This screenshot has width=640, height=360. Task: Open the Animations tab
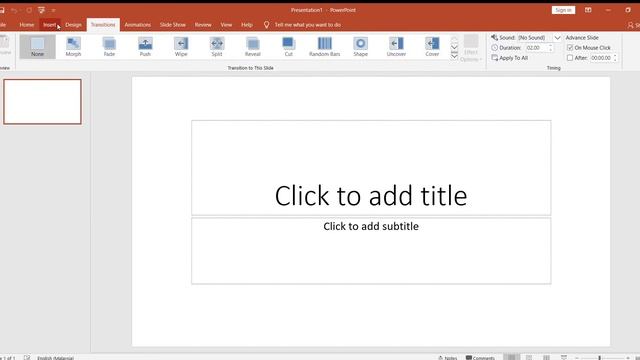[x=138, y=25]
